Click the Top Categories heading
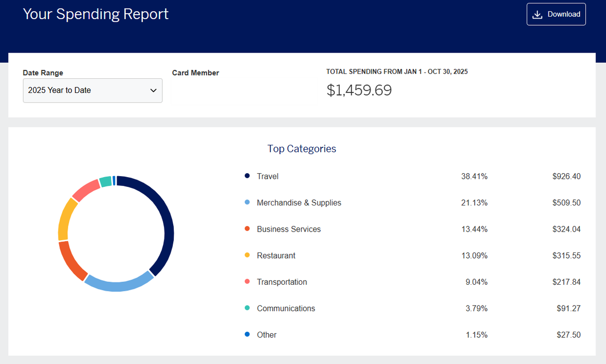The height and width of the screenshot is (364, 606). click(x=301, y=148)
